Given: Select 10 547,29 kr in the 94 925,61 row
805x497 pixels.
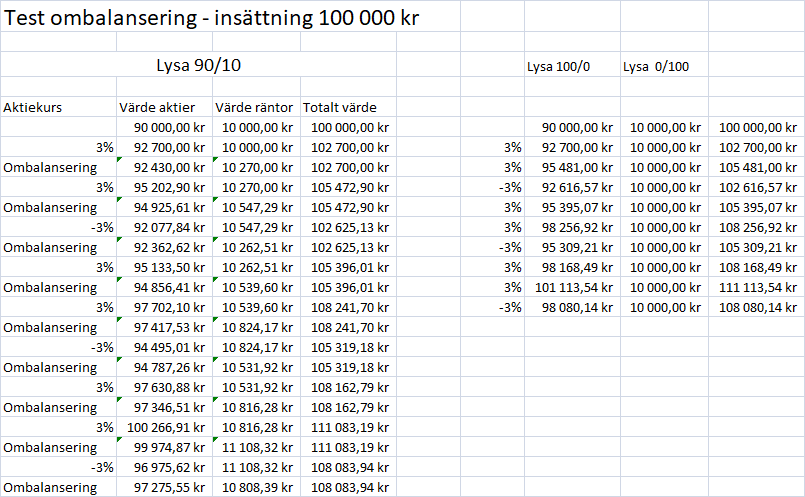Looking at the screenshot, I should point(257,207).
